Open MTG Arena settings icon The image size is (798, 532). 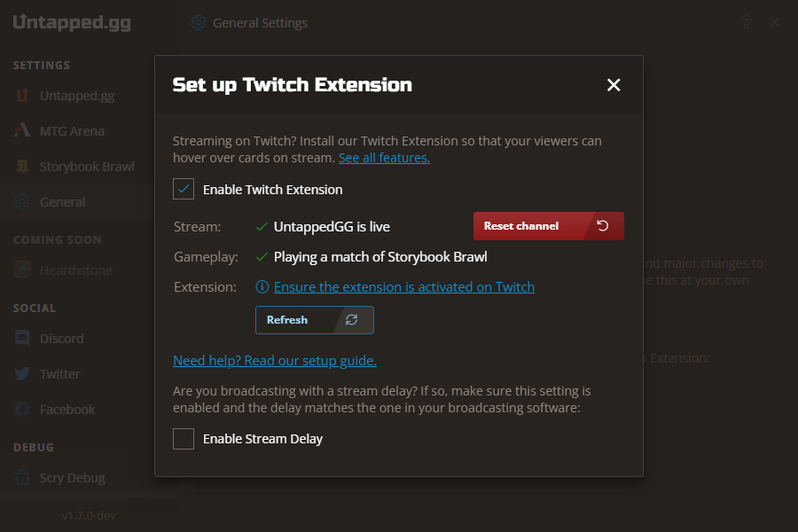(22, 131)
